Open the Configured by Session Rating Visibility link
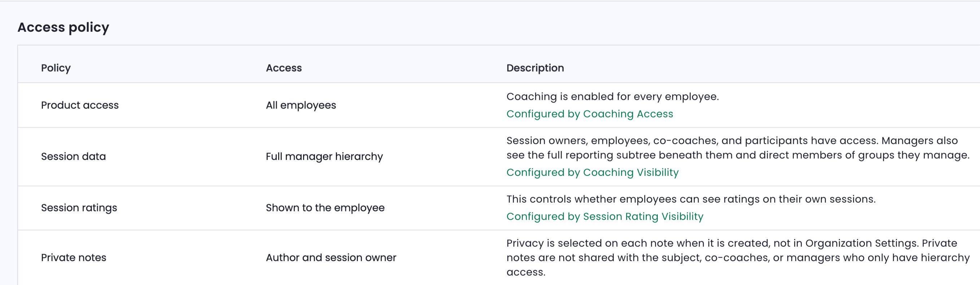This screenshot has height=285, width=980. click(605, 216)
